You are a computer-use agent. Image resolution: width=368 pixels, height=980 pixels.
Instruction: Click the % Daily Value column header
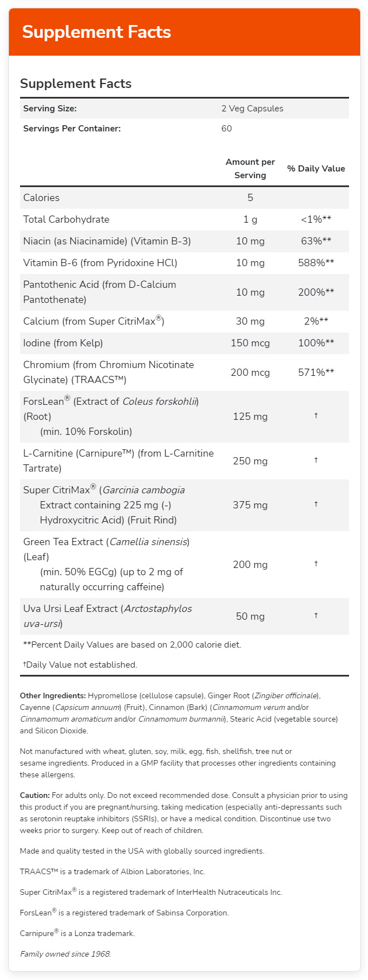[316, 168]
